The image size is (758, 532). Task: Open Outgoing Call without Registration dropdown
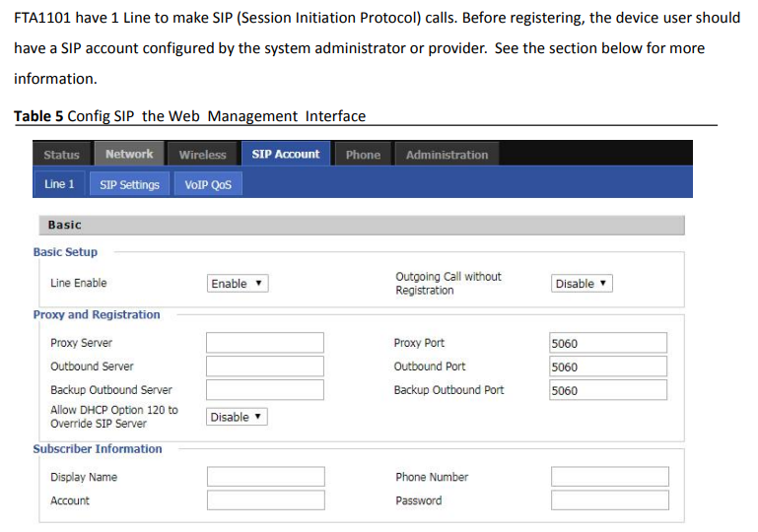pos(582,283)
